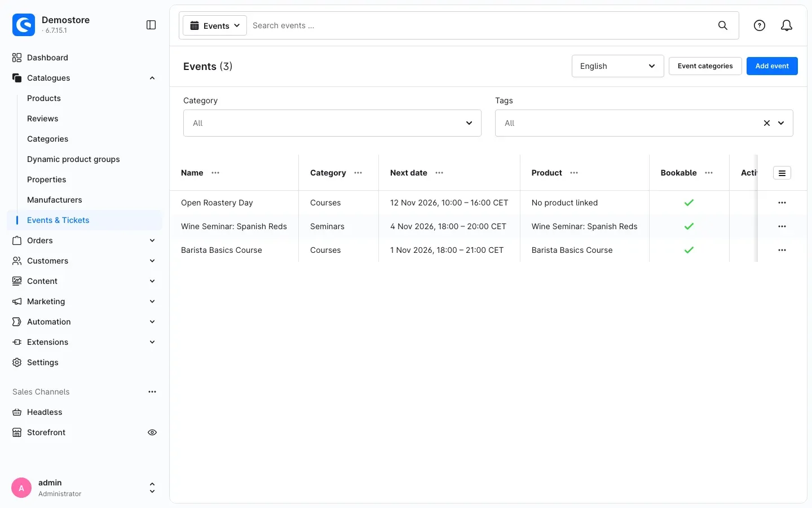Click the Event categories button
812x508 pixels.
click(x=705, y=66)
